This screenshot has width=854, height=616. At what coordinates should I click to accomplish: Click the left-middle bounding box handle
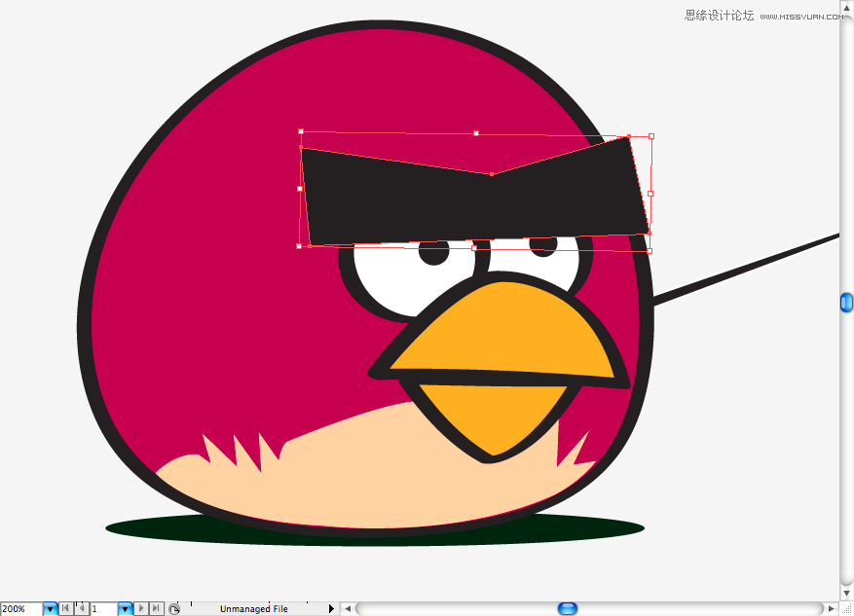tap(300, 189)
